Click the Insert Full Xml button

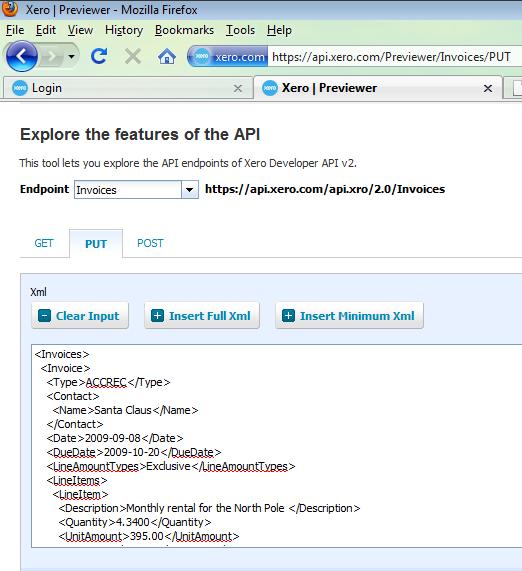point(202,316)
